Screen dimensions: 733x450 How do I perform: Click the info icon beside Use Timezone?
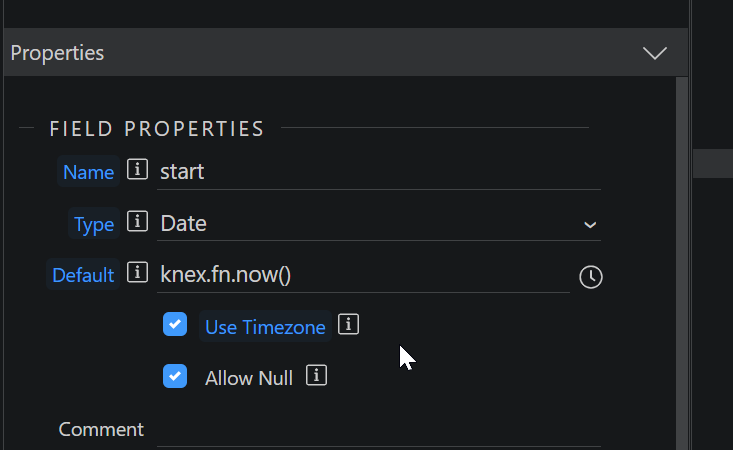(x=348, y=324)
